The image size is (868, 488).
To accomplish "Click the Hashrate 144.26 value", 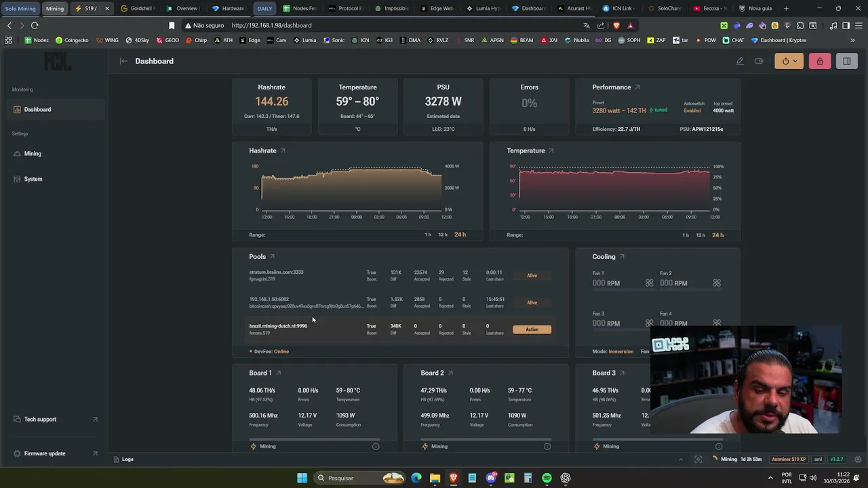I will [x=271, y=102].
